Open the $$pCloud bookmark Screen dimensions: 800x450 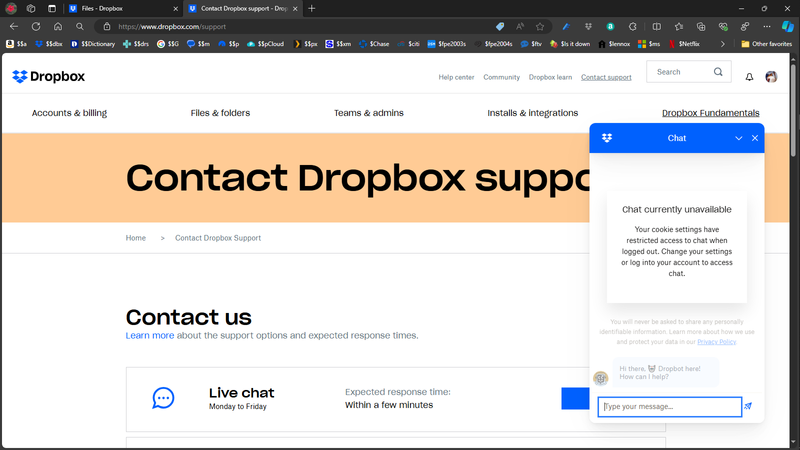pyautogui.click(x=265, y=44)
